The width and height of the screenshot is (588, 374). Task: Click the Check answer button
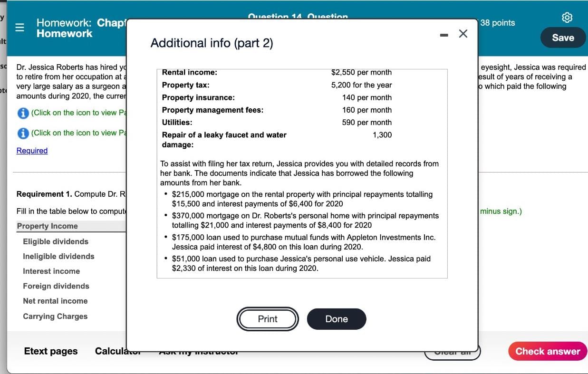(548, 351)
